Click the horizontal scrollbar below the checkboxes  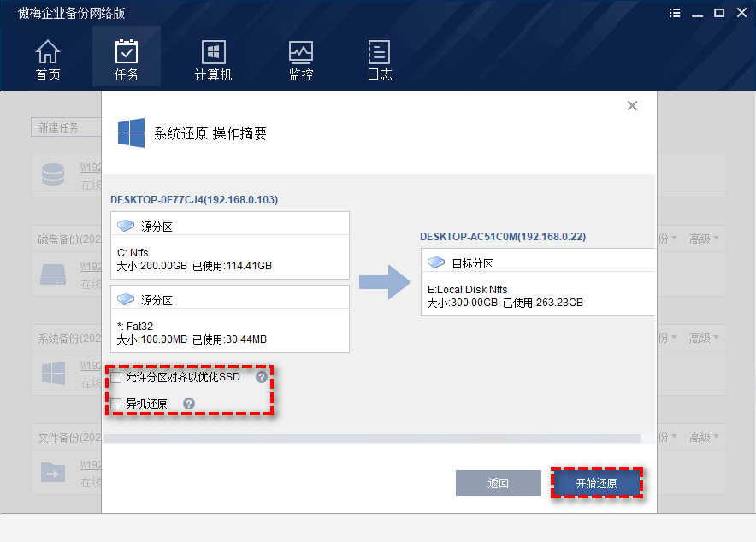[372, 439]
